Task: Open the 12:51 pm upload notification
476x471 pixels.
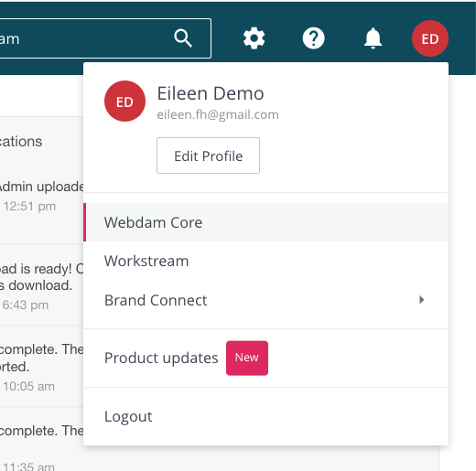Action: click(x=41, y=195)
